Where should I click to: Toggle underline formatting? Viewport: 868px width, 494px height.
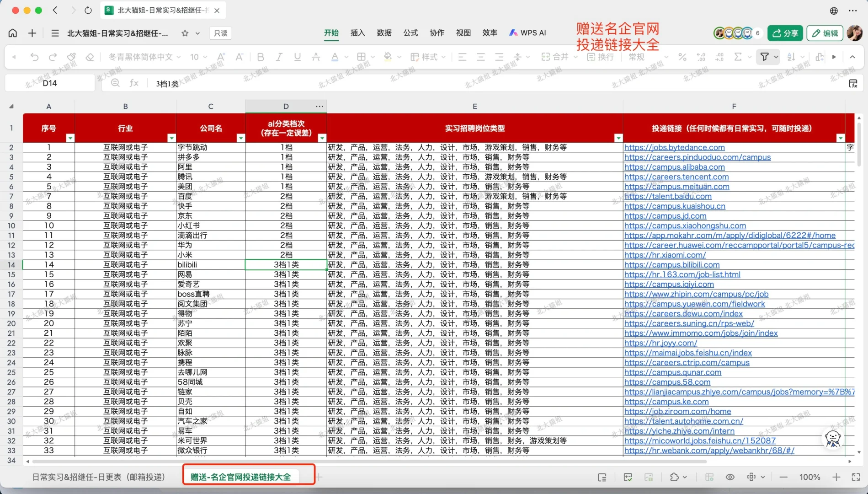click(298, 57)
